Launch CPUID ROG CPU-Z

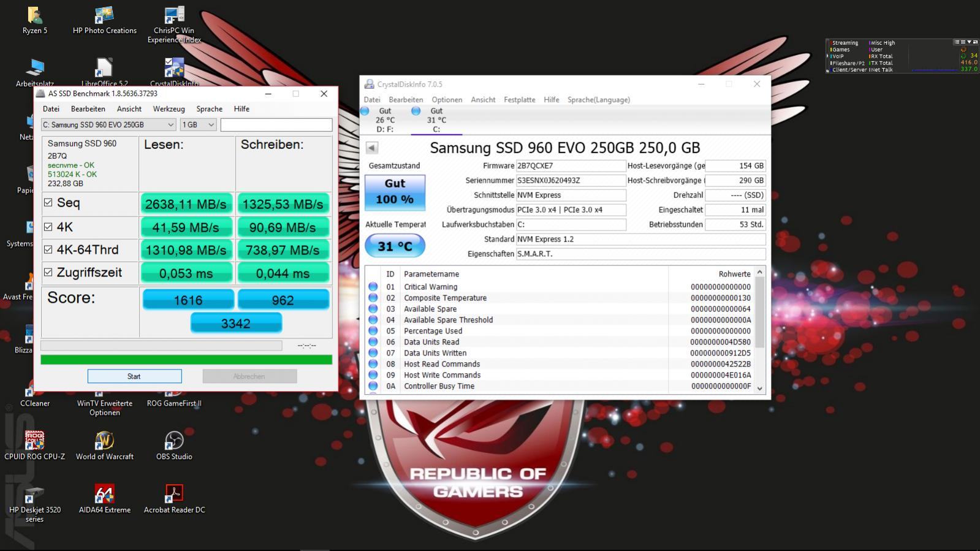pyautogui.click(x=34, y=446)
